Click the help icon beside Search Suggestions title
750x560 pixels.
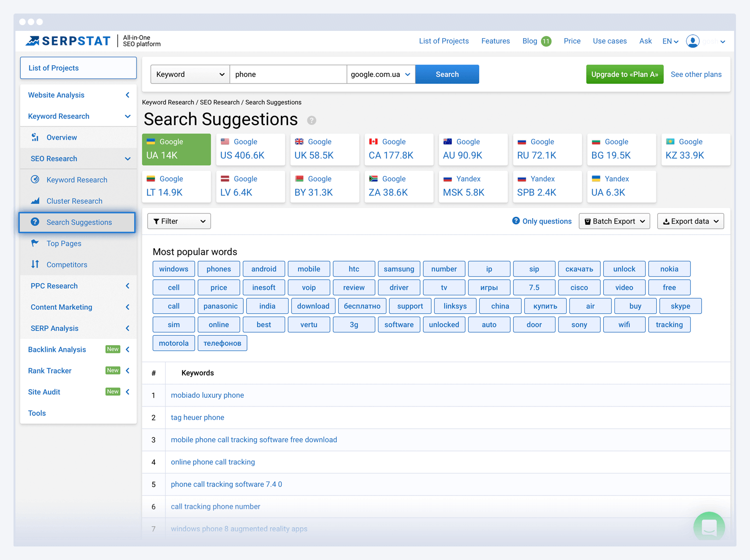pyautogui.click(x=312, y=120)
